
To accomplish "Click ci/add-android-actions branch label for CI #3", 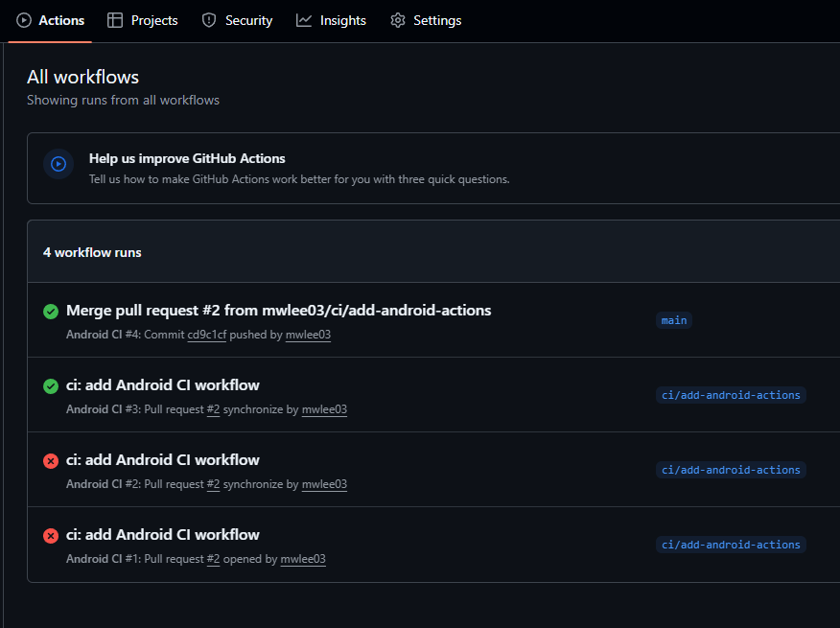I will tap(731, 395).
